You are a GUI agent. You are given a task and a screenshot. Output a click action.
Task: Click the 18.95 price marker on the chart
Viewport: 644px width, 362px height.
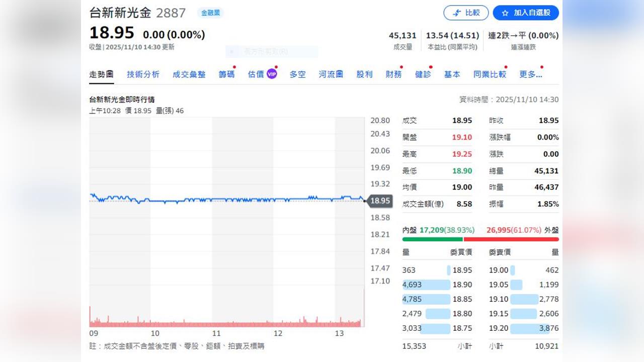(x=380, y=201)
